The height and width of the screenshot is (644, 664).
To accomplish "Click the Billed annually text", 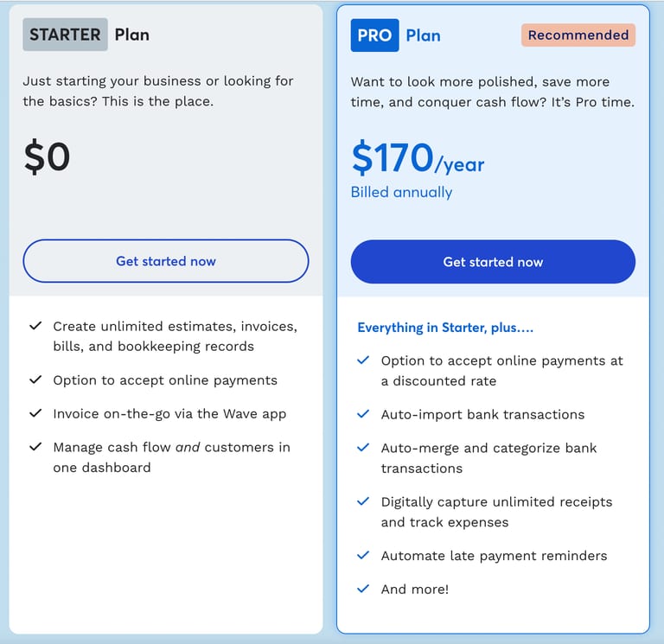I will 401,192.
